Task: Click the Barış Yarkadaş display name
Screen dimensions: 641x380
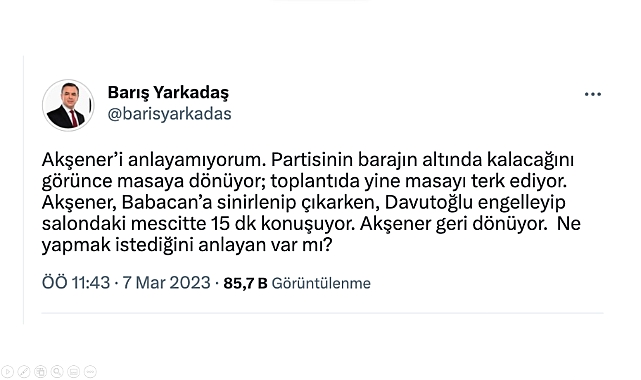Action: [x=168, y=93]
